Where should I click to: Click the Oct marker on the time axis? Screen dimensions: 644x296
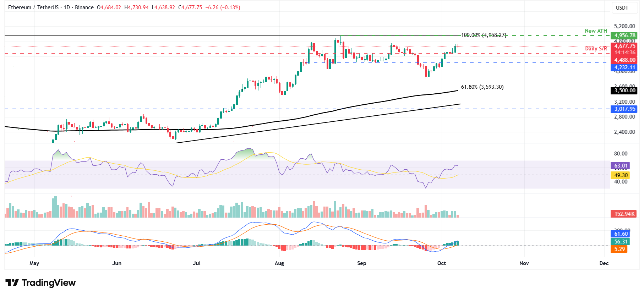441,263
